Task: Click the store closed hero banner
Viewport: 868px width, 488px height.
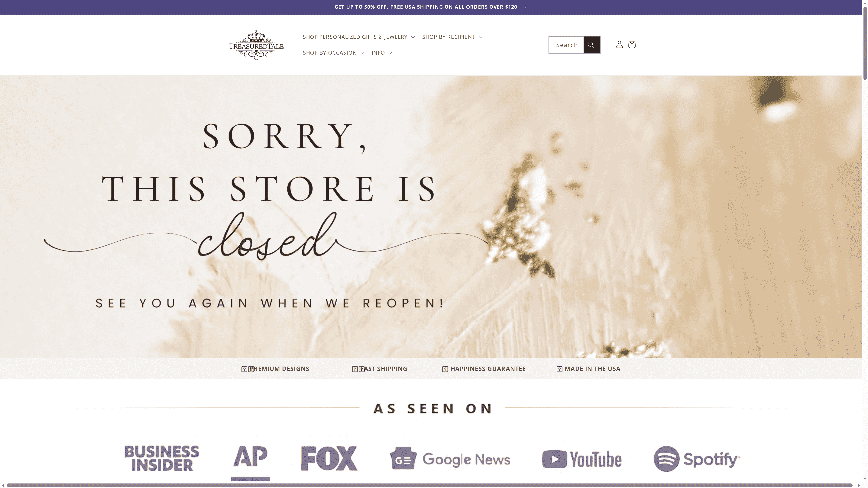Action: click(x=431, y=217)
